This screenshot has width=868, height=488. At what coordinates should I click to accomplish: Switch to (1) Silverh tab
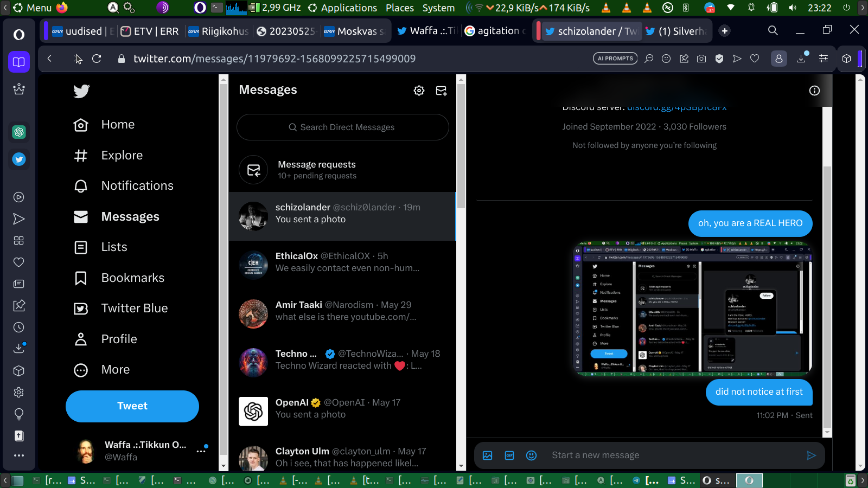tap(676, 31)
